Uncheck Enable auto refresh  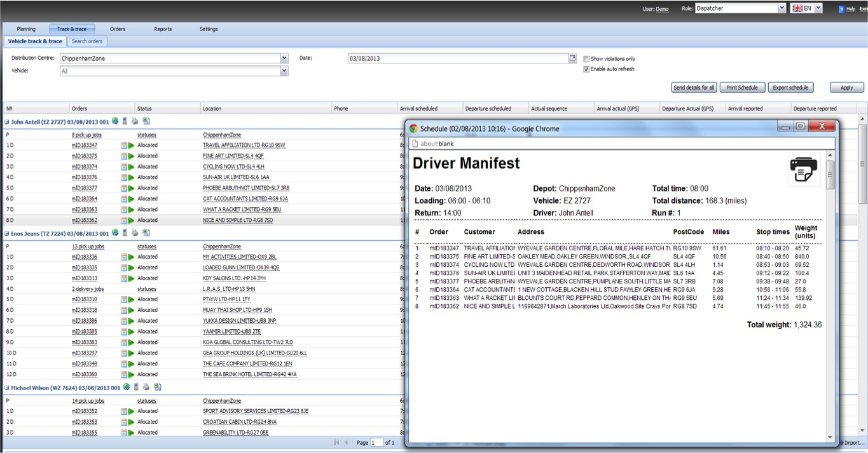pos(586,69)
